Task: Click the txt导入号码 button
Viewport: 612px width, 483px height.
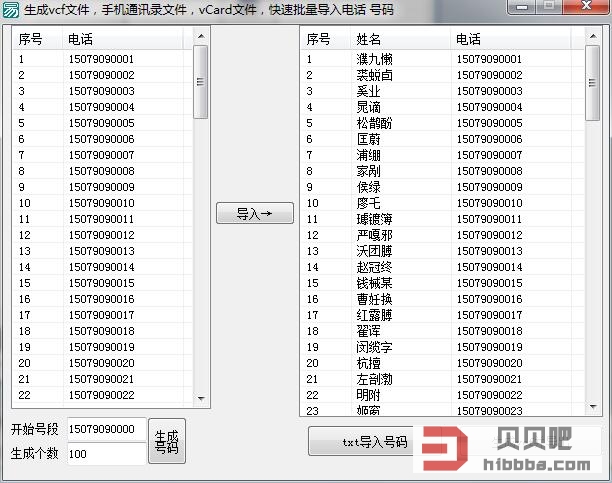Action: click(x=361, y=441)
